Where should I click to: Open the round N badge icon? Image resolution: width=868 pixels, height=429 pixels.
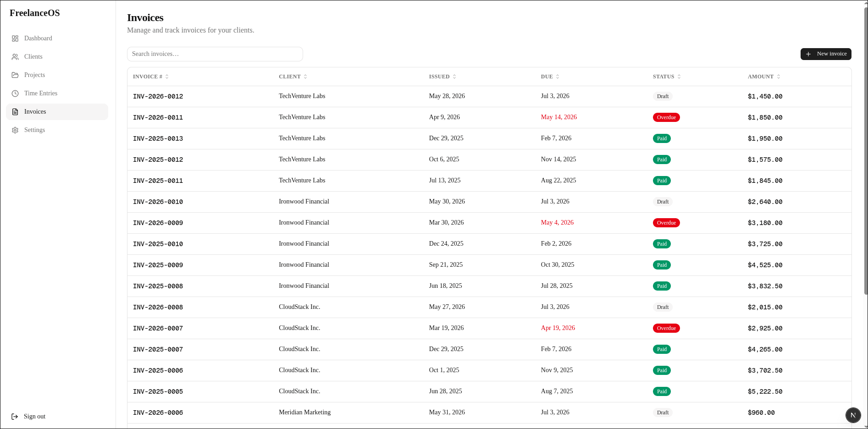853,415
